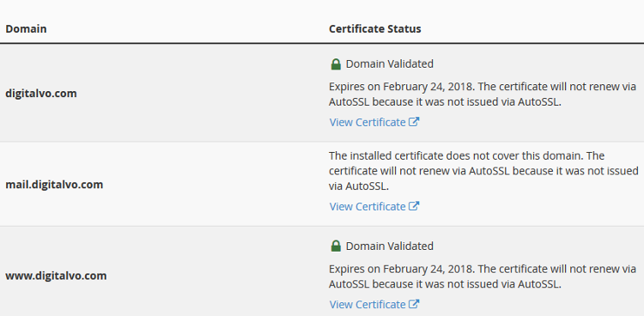Click Domain Validated text for digitalvo.com
This screenshot has width=644, height=316.
tap(389, 64)
